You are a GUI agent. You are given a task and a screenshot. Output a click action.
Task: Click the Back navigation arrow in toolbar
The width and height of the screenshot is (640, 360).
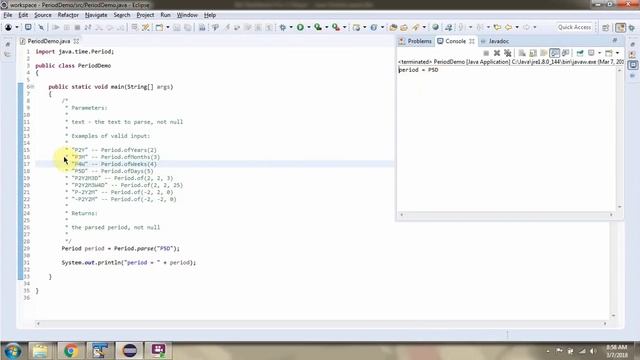coord(508,27)
